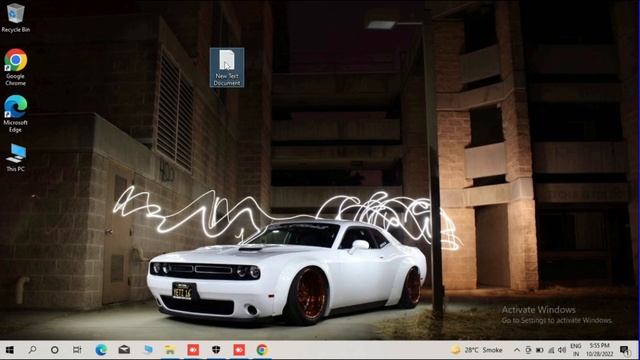Viewport: 640px width, 360px height.
Task: Open the Mail app on taskbar
Action: click(x=124, y=350)
